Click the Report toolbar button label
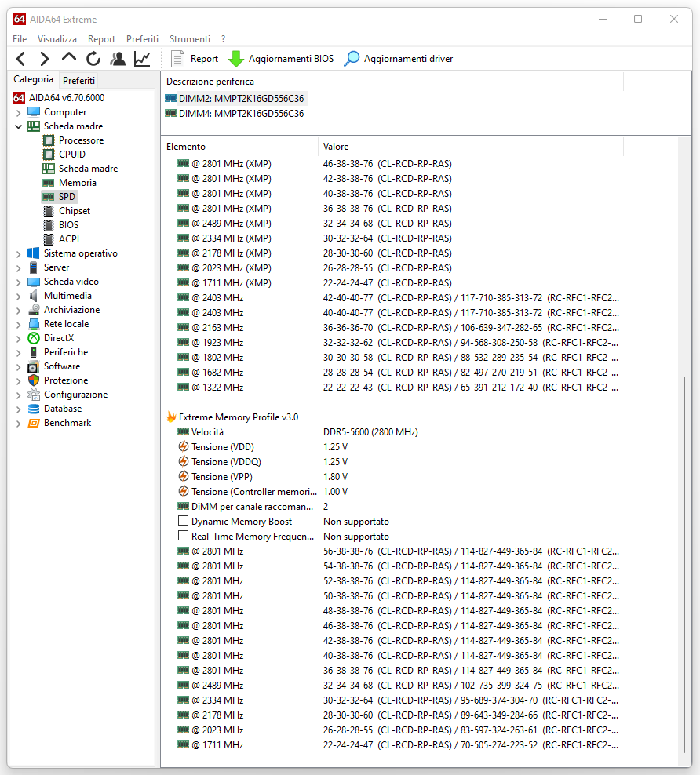Screen dimensions: 700x775 204,59
